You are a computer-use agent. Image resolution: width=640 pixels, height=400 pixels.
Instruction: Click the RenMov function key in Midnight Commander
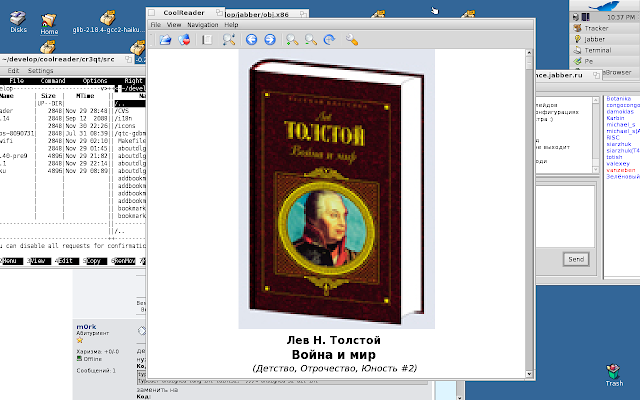click(125, 261)
